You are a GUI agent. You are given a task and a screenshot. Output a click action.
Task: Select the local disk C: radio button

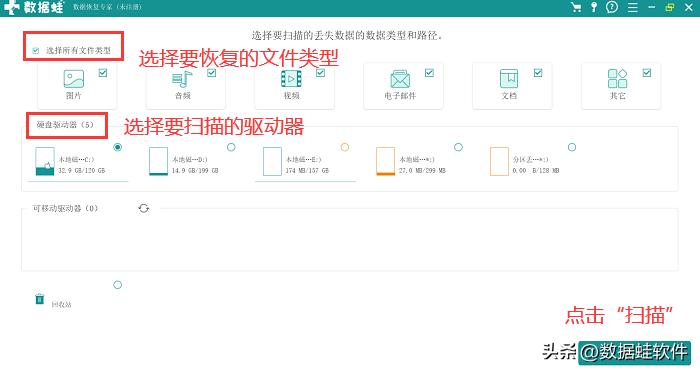pos(118,147)
